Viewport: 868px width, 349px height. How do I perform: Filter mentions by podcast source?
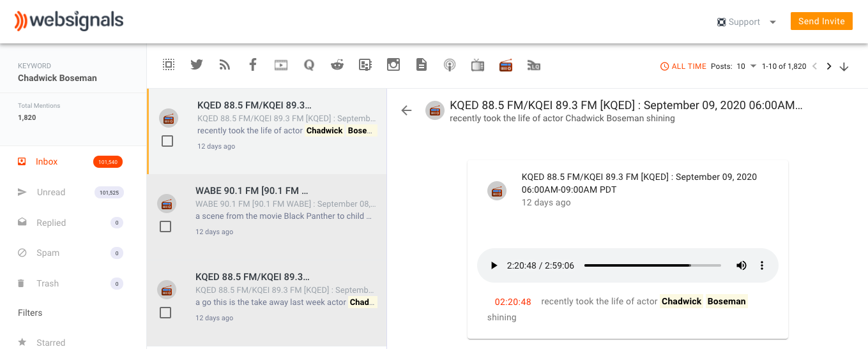click(450, 65)
